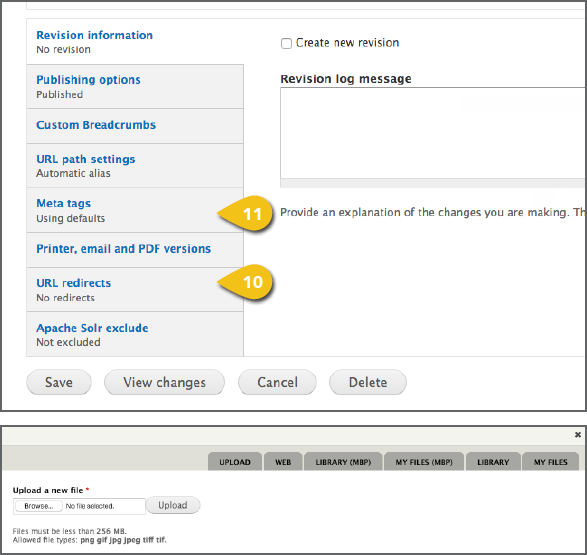Click the yellow marker numbered 11
The height and width of the screenshot is (555, 587).
[x=246, y=213]
